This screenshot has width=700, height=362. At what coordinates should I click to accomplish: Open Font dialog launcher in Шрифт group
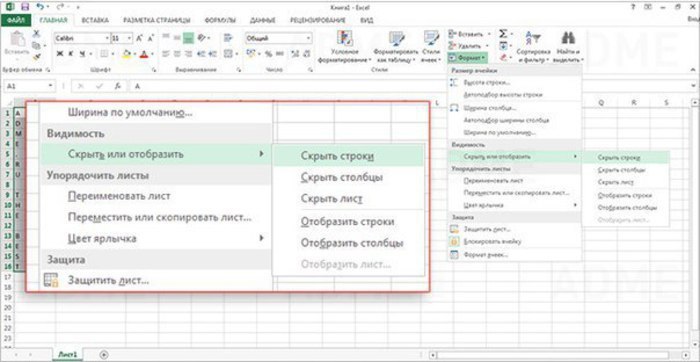click(154, 70)
